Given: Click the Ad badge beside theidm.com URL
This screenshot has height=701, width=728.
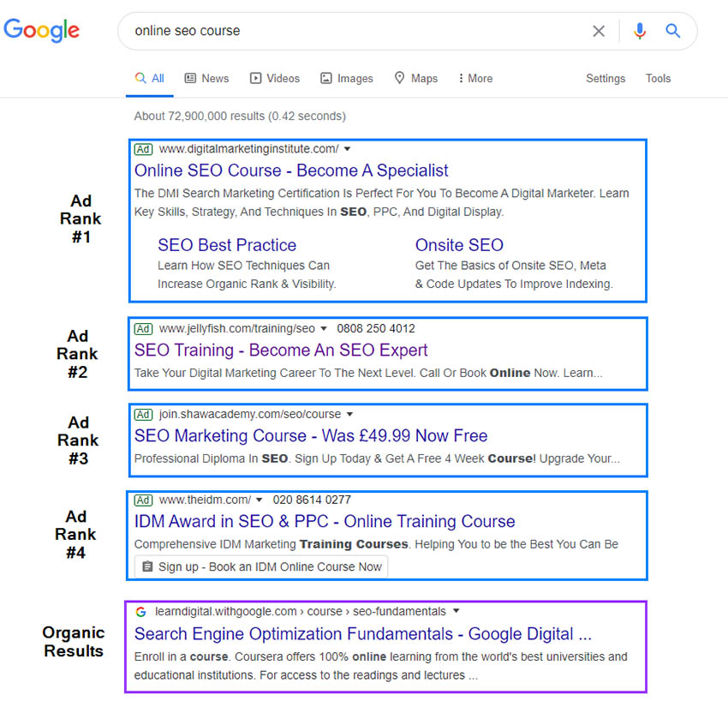Looking at the screenshot, I should (x=144, y=500).
